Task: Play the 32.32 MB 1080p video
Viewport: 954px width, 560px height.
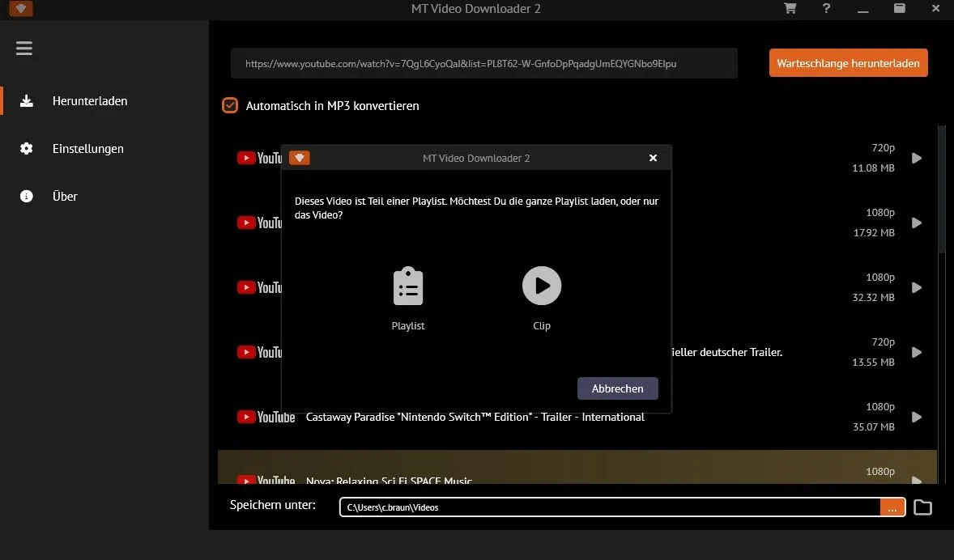Action: click(x=916, y=287)
